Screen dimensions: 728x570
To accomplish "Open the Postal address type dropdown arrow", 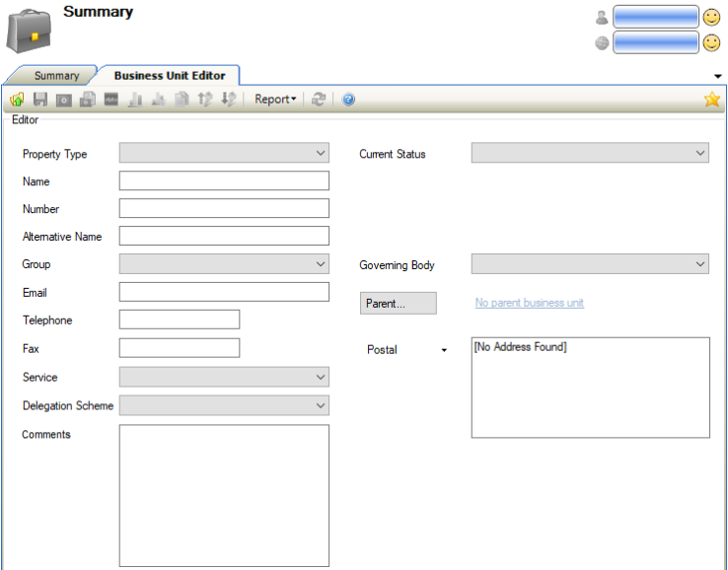I will pyautogui.click(x=444, y=350).
